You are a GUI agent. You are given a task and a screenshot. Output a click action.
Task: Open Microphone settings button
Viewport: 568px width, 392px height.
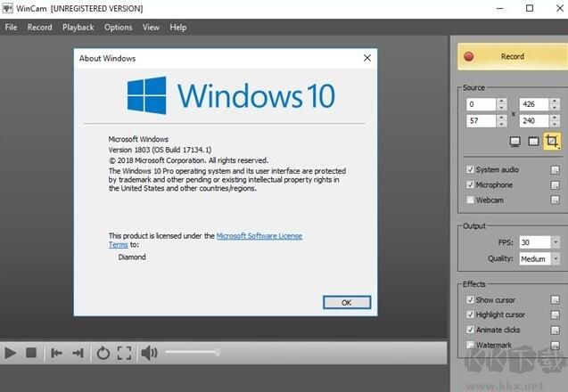tap(555, 184)
